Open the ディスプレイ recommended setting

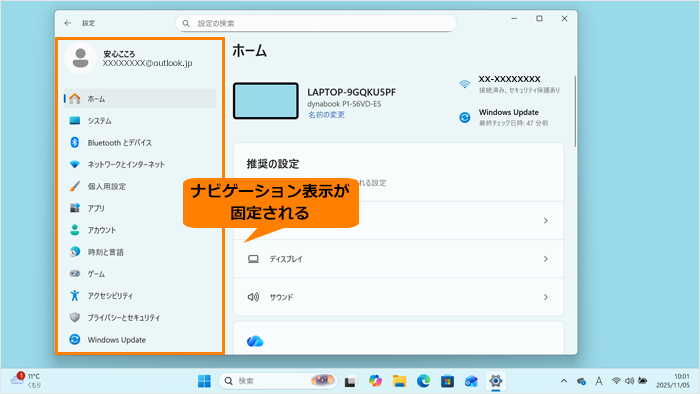[398, 259]
